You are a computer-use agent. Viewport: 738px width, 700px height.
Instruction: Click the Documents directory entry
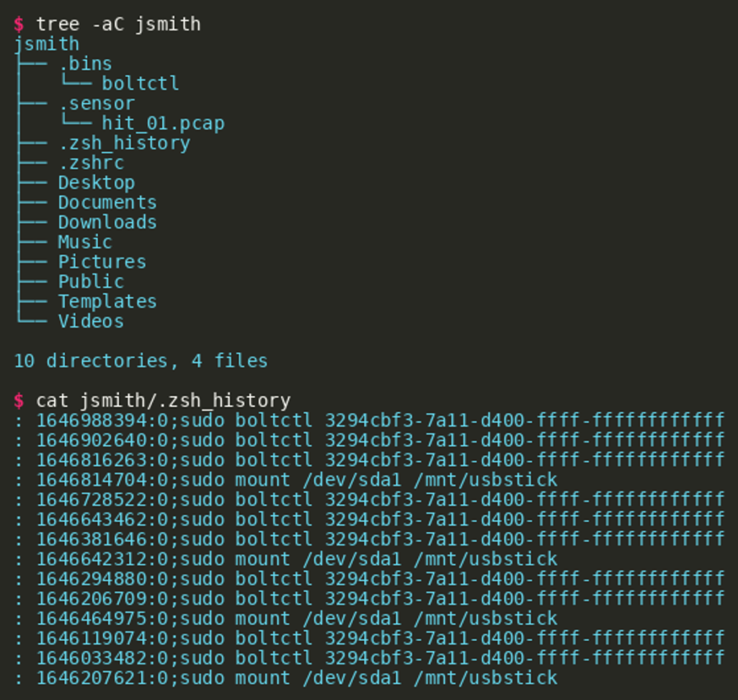[107, 203]
